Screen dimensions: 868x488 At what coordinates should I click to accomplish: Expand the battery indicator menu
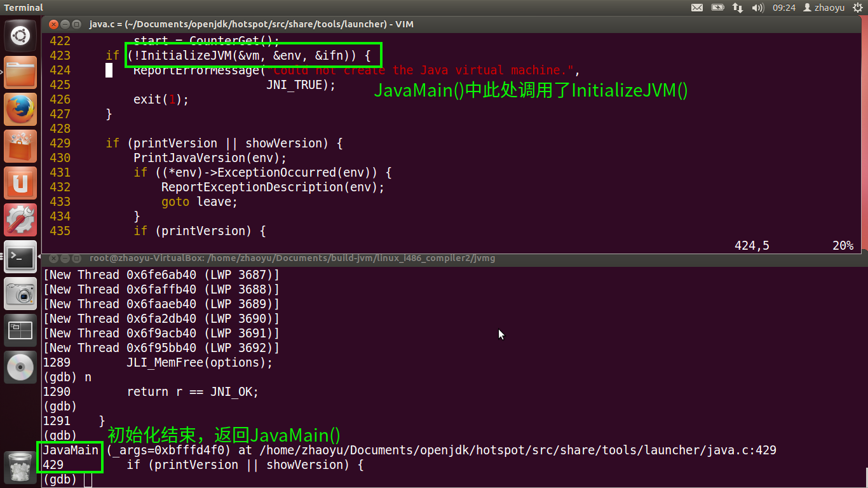tap(717, 8)
